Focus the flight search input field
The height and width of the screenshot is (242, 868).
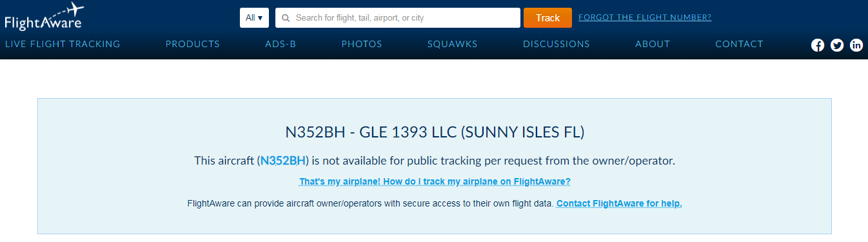click(x=398, y=18)
